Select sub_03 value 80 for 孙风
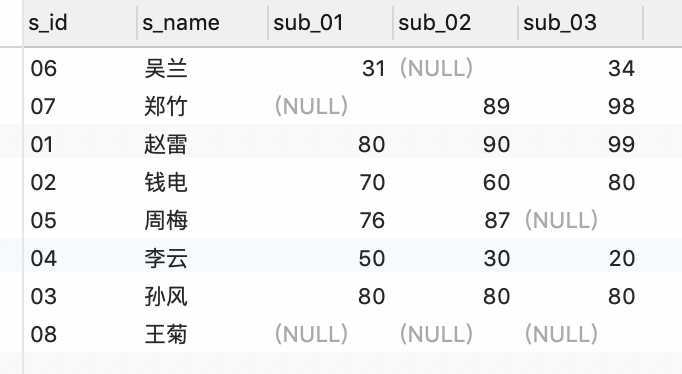The height and width of the screenshot is (374, 682). pos(622,296)
